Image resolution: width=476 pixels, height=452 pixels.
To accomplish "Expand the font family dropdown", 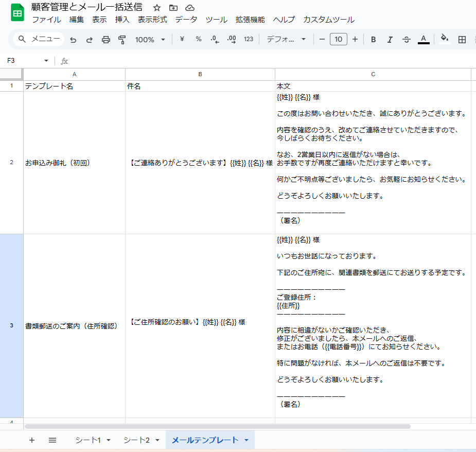I will [x=286, y=40].
